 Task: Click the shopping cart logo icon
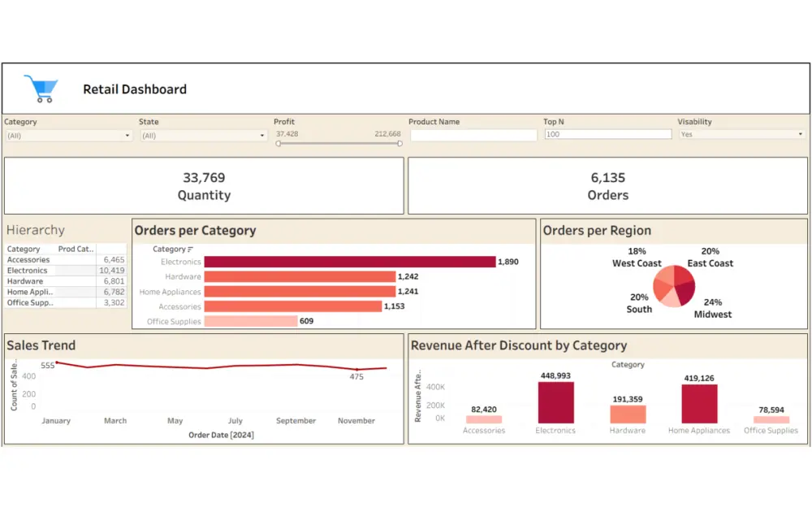[41, 86]
